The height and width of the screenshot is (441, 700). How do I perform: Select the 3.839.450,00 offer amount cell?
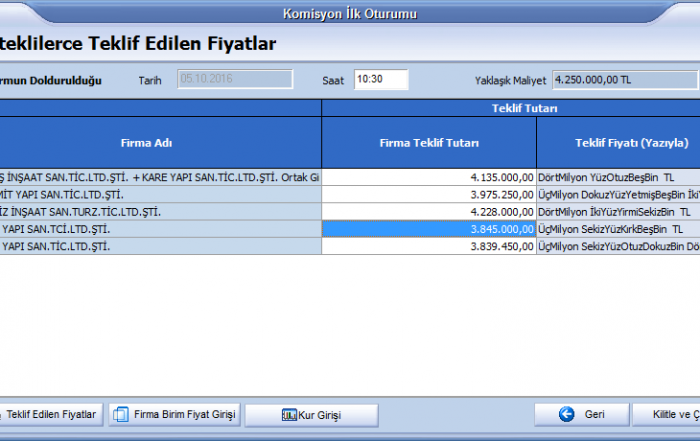[429, 246]
